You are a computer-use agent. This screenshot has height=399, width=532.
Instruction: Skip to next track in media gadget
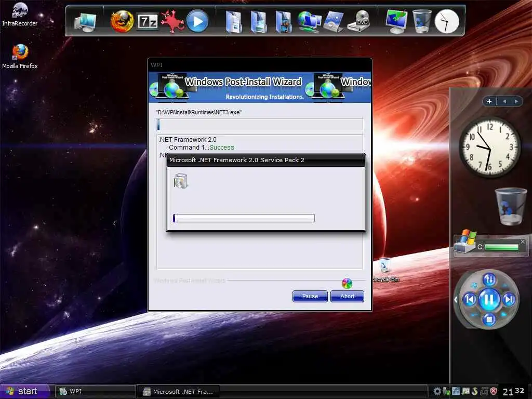(x=509, y=299)
